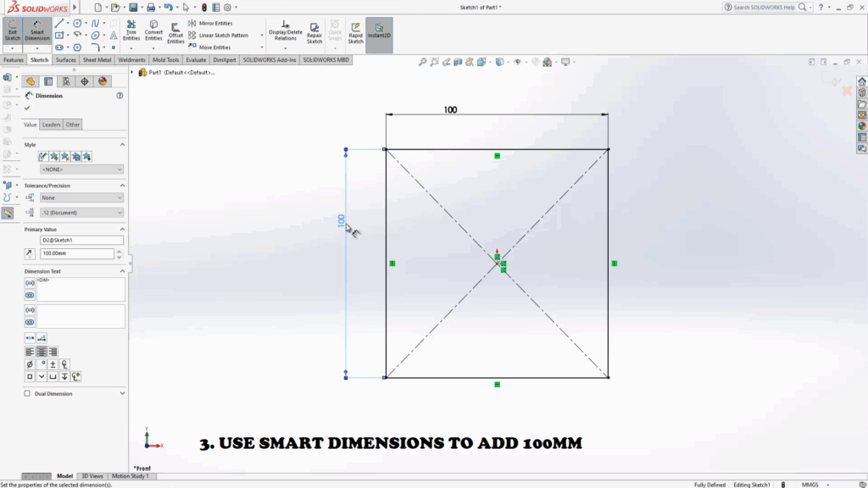The image size is (868, 488).
Task: Click the Exit Sketch button
Action: click(x=13, y=31)
